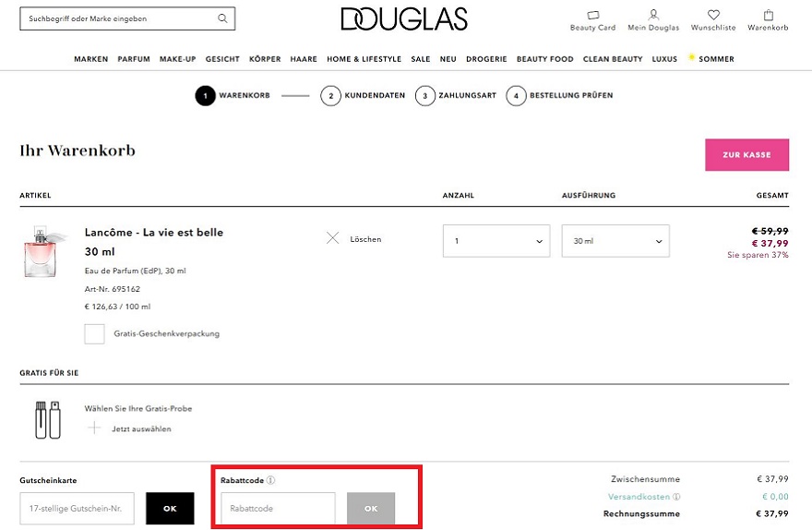
Task: Click the Art-Nr. 695162 text
Action: [x=113, y=289]
